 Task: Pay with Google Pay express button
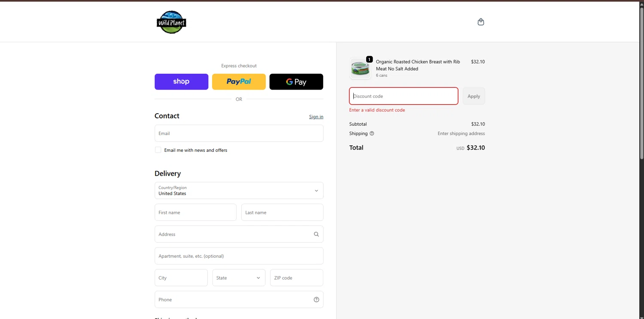296,81
